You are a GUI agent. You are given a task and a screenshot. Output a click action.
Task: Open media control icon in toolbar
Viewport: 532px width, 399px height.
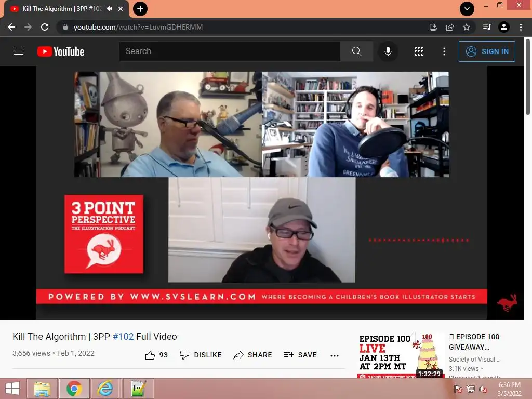pyautogui.click(x=487, y=27)
